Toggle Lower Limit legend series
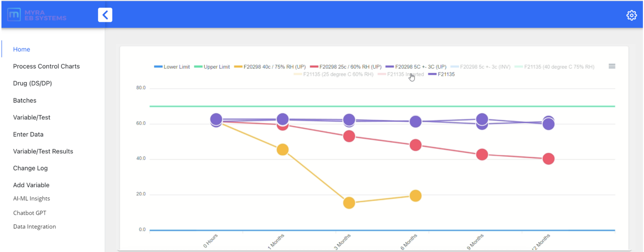 pos(172,67)
